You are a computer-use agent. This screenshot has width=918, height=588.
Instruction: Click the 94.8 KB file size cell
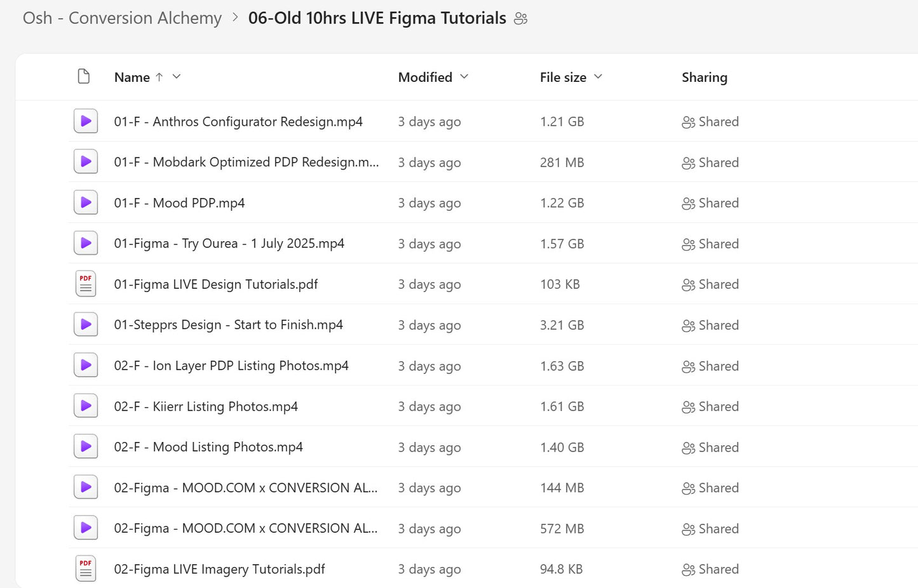pyautogui.click(x=561, y=569)
